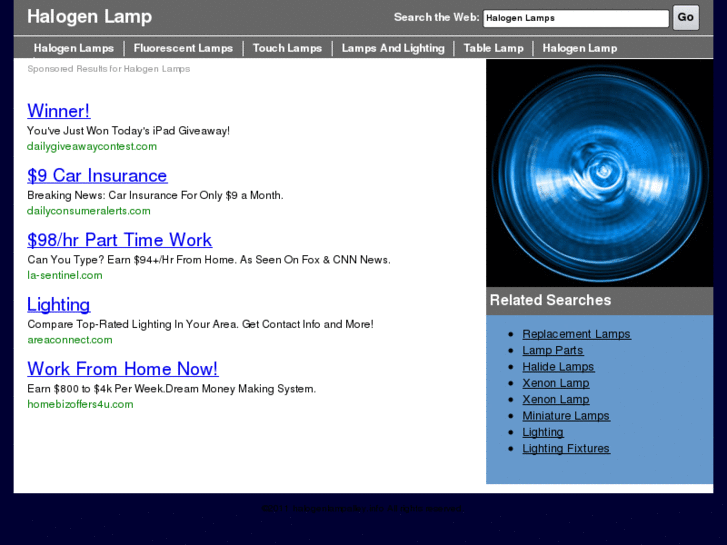Viewport: 727px width, 545px height.
Task: Click the Halogen Lamp site title
Action: coord(89,17)
